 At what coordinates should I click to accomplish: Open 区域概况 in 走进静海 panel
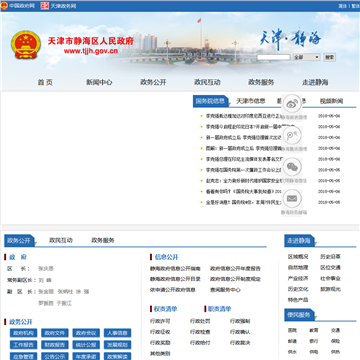coord(298,257)
